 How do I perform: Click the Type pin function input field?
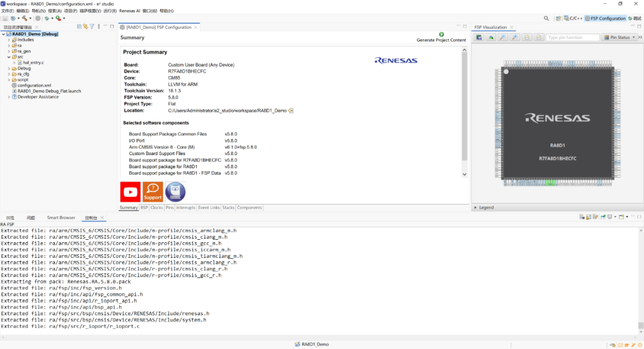click(572, 38)
